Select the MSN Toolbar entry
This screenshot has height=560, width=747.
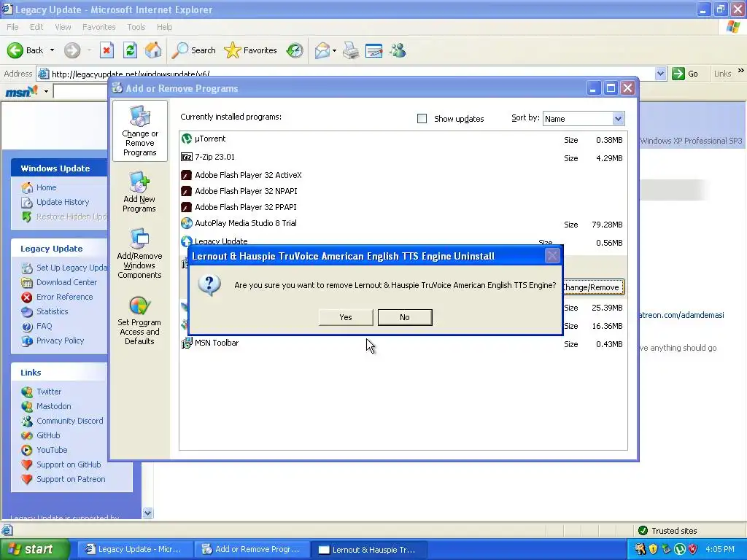click(403, 343)
